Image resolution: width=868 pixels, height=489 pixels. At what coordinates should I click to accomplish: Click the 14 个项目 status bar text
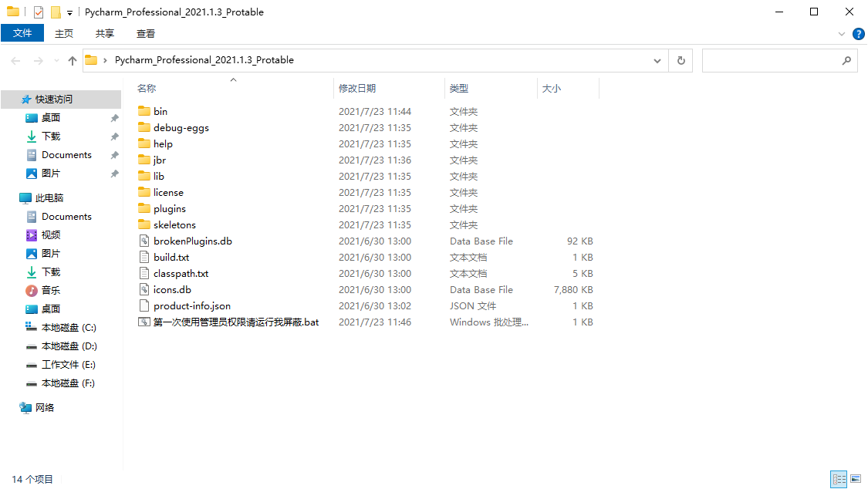pyautogui.click(x=32, y=479)
